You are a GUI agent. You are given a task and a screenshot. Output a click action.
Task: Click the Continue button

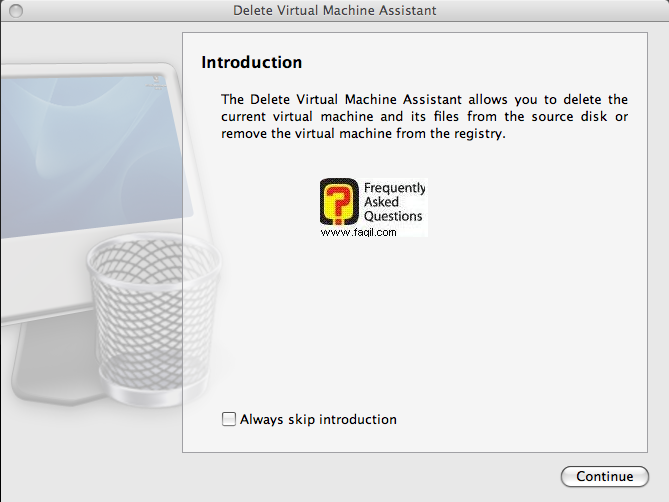tap(605, 476)
